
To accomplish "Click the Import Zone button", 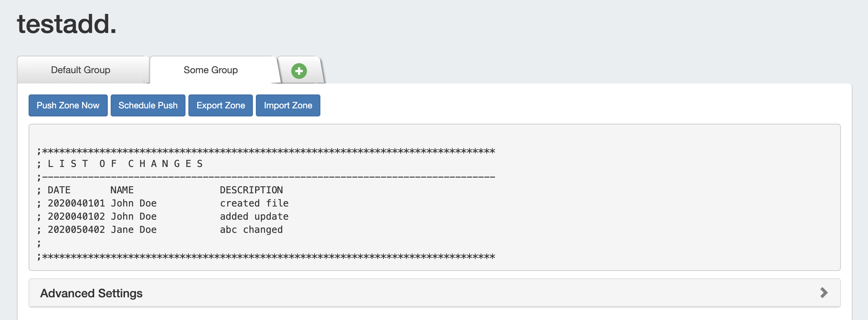I will click(x=288, y=105).
